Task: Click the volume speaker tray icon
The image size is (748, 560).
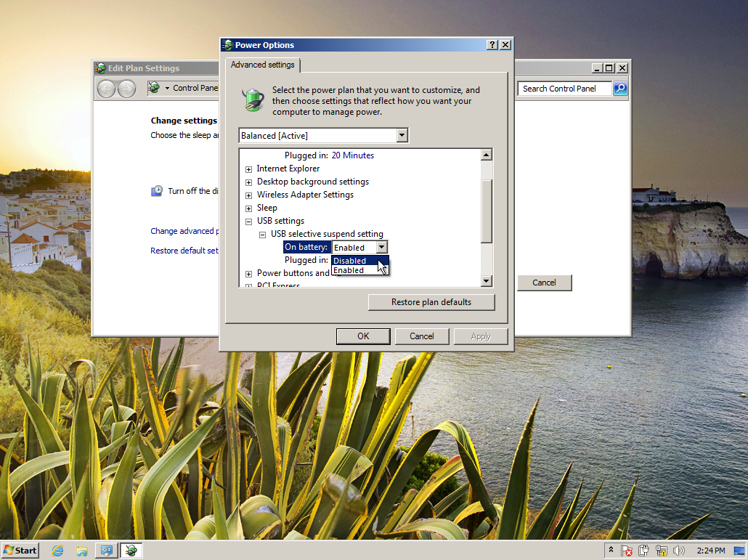Action: 679,551
